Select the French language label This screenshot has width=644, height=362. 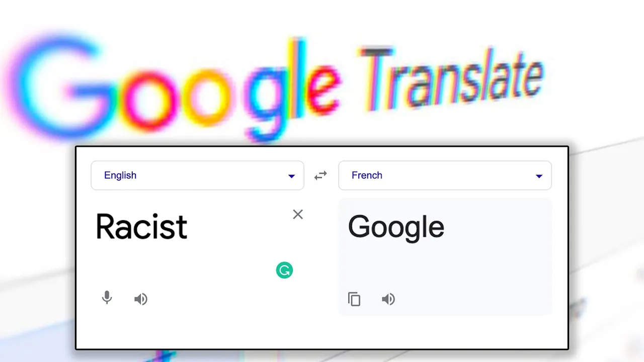coord(367,175)
